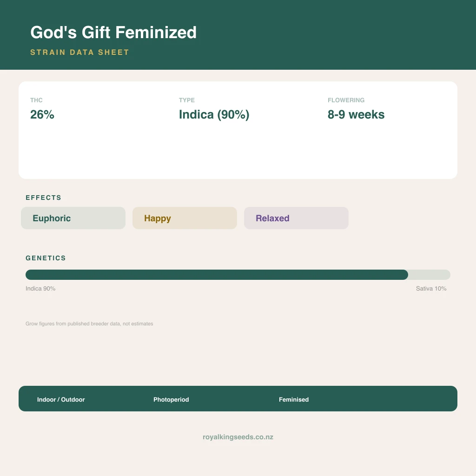
Task: Click the dark green Indica portion of genetics bar
Action: (x=217, y=275)
